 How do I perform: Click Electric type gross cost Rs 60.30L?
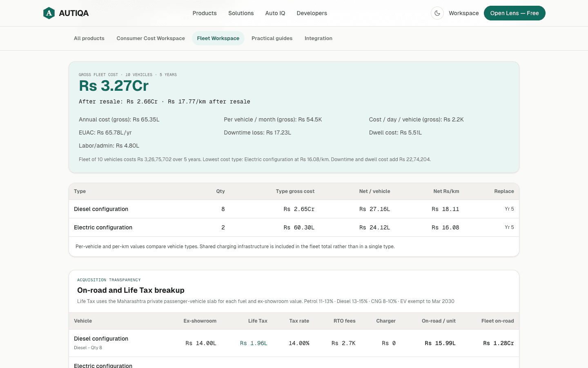tap(299, 227)
